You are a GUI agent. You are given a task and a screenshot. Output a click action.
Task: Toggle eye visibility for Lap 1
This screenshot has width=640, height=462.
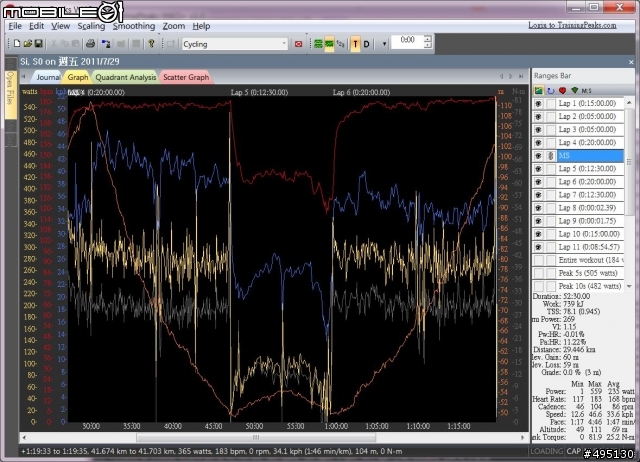tap(538, 104)
